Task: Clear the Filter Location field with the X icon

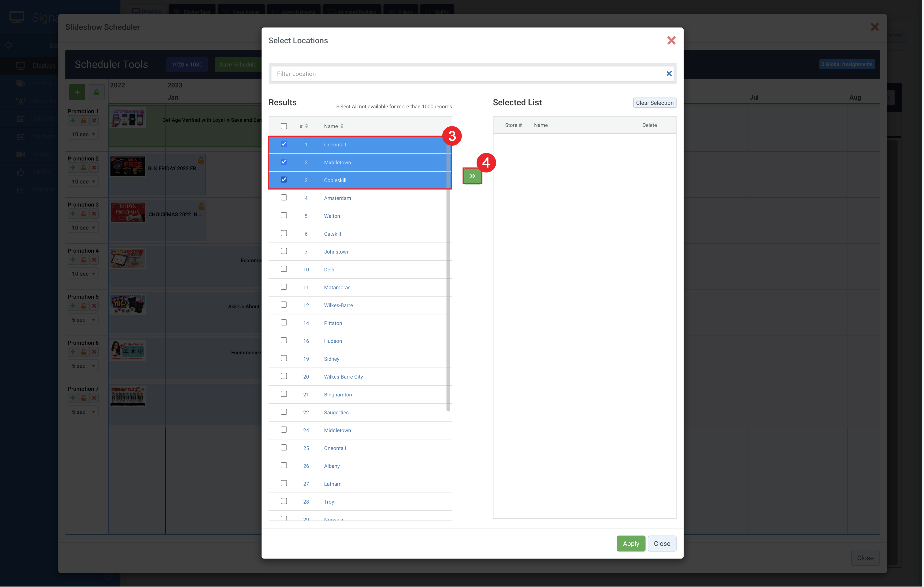Action: 669,74
